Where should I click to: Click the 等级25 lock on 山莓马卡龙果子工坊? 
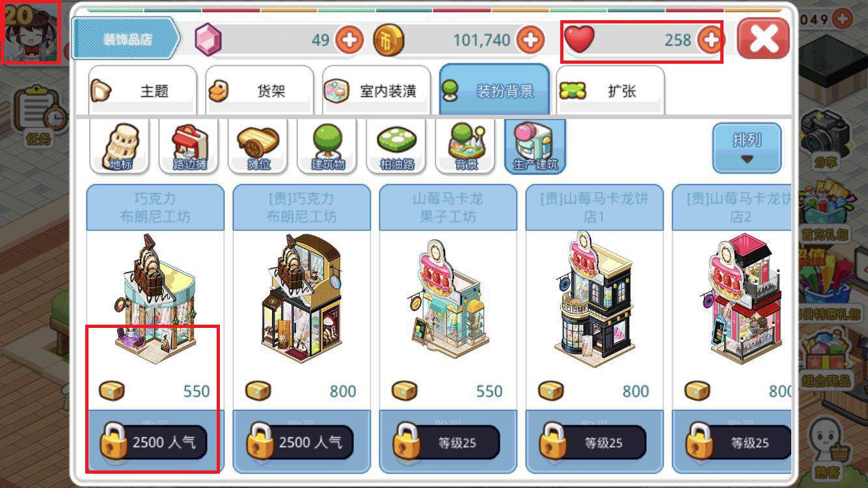tap(446, 442)
